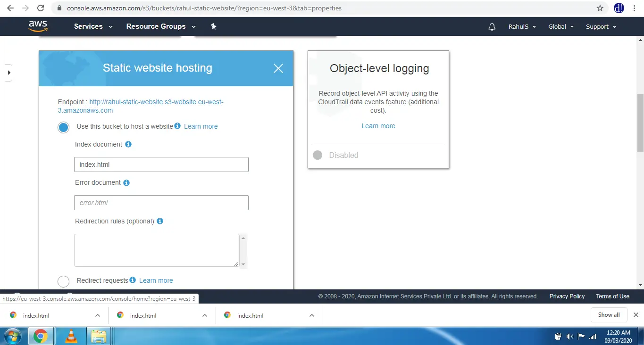
Task: Click the Object-level logging card title
Action: point(379,68)
